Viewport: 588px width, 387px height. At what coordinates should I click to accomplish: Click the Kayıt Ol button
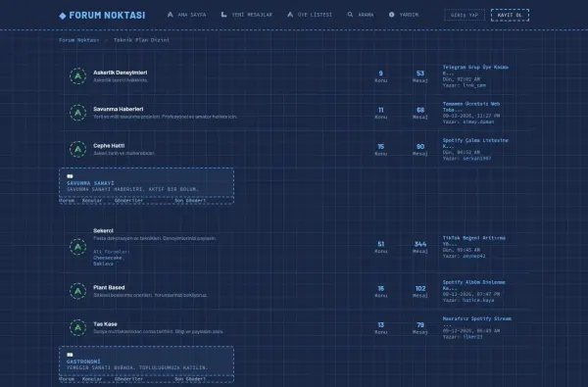point(510,15)
